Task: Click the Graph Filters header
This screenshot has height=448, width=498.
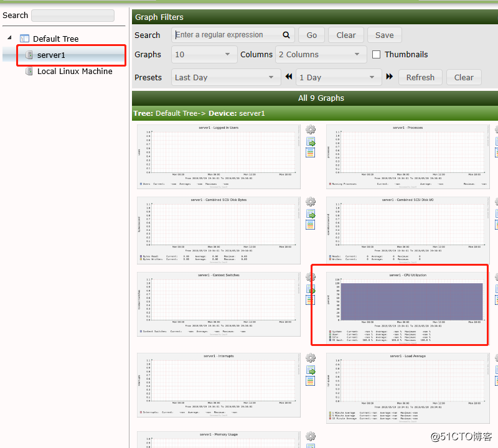Action: click(315, 17)
